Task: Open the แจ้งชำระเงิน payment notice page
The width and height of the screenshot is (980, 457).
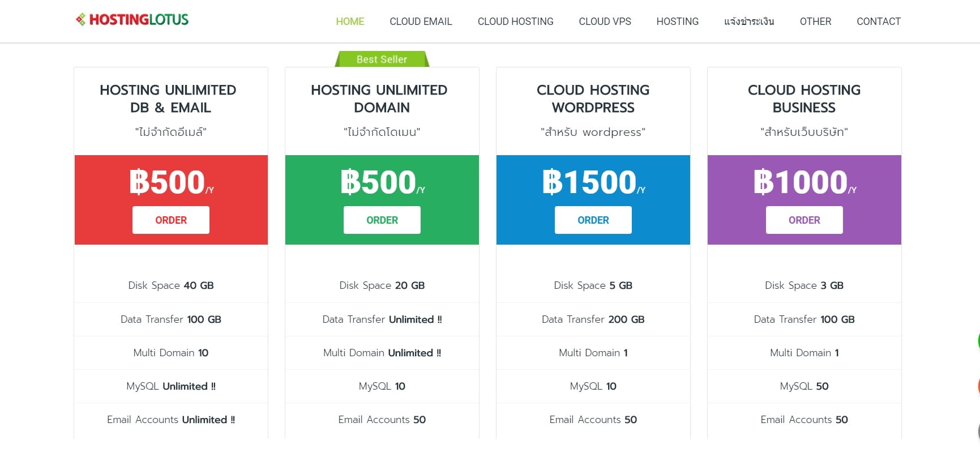Action: pyautogui.click(x=749, y=22)
